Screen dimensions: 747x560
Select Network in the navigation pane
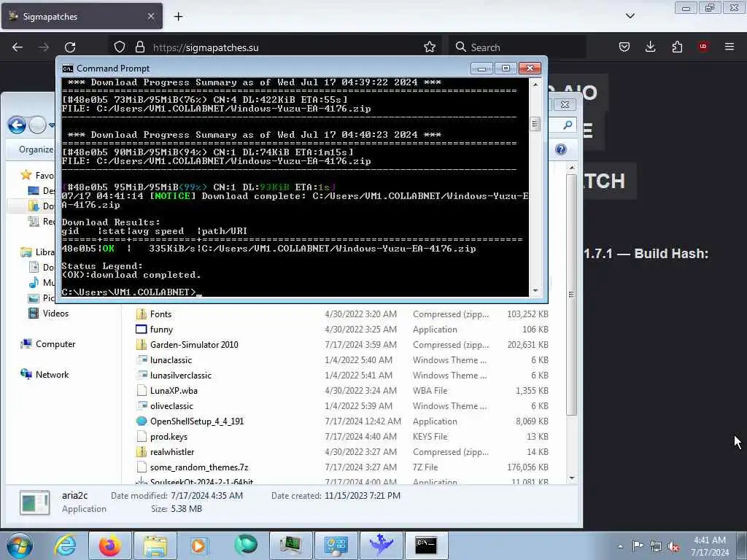(44, 374)
